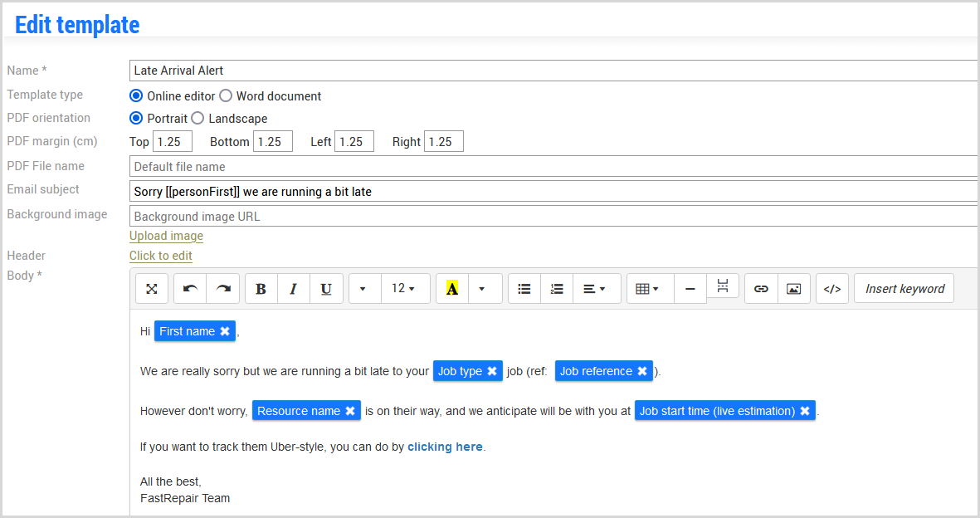Open the font size 12 dropdown
The image size is (980, 518).
(404, 289)
